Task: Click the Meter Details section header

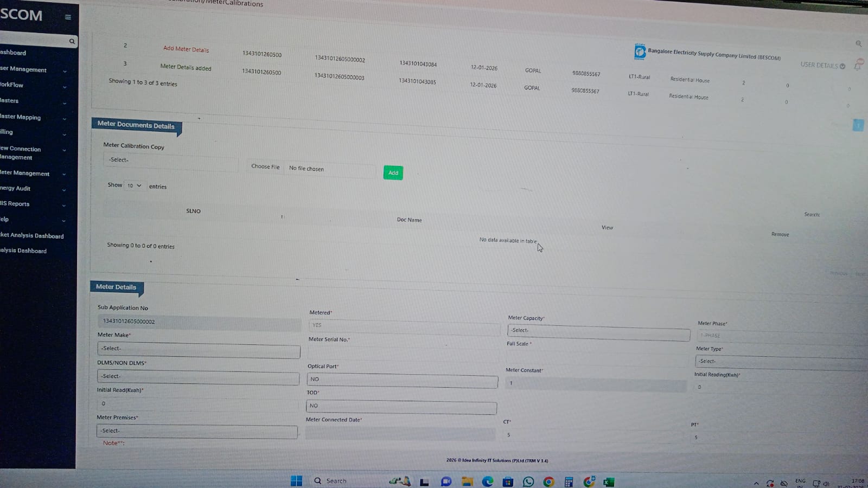Action: (117, 287)
